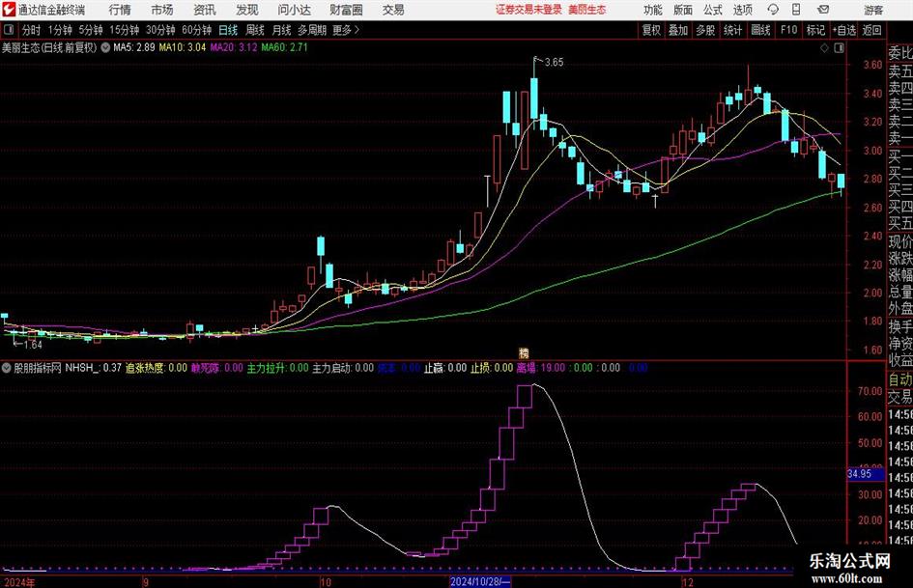
Task: Open the 版面 menu
Action: 683,10
